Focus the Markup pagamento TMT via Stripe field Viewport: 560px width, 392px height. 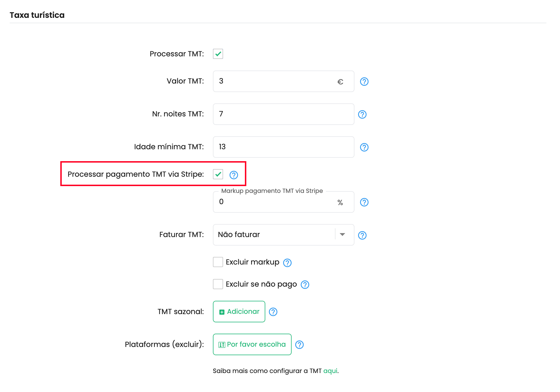283,202
